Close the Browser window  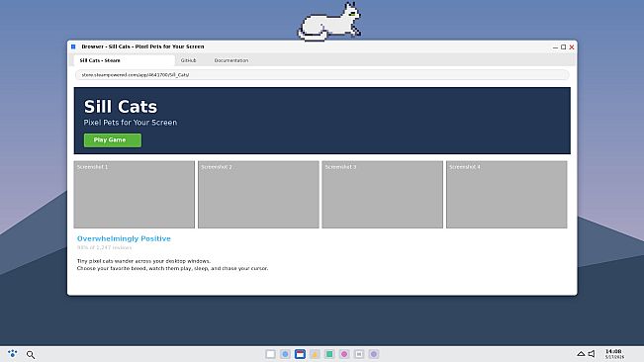[572, 47]
